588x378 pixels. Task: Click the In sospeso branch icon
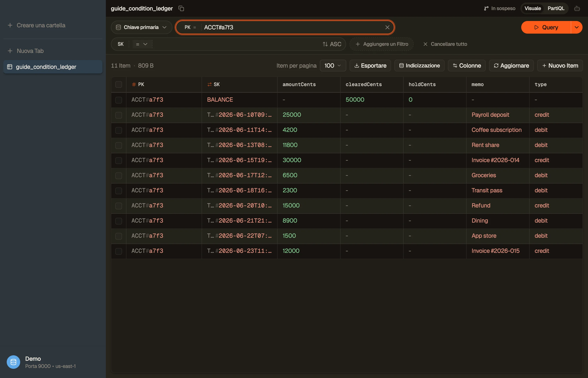tap(486, 8)
